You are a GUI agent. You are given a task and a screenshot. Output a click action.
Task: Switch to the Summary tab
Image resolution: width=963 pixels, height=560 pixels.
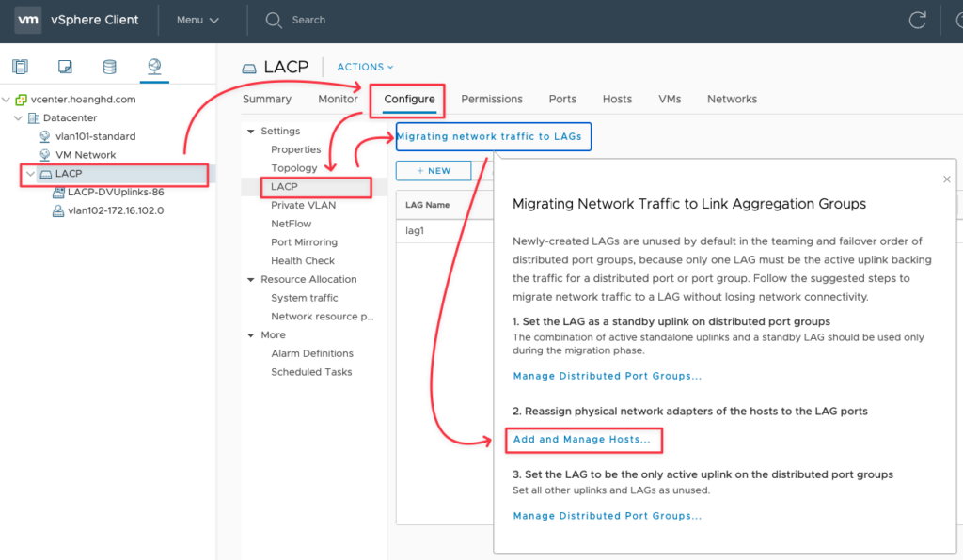pyautogui.click(x=266, y=99)
